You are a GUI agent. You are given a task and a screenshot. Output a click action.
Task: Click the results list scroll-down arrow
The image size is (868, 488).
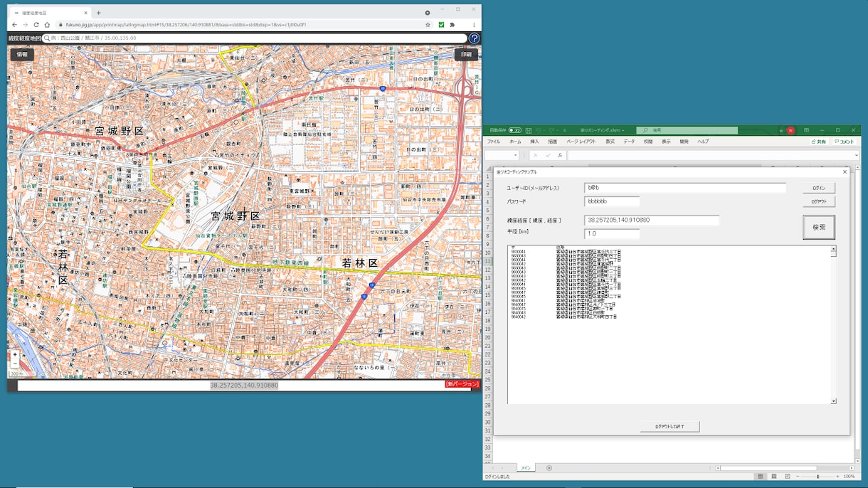833,401
